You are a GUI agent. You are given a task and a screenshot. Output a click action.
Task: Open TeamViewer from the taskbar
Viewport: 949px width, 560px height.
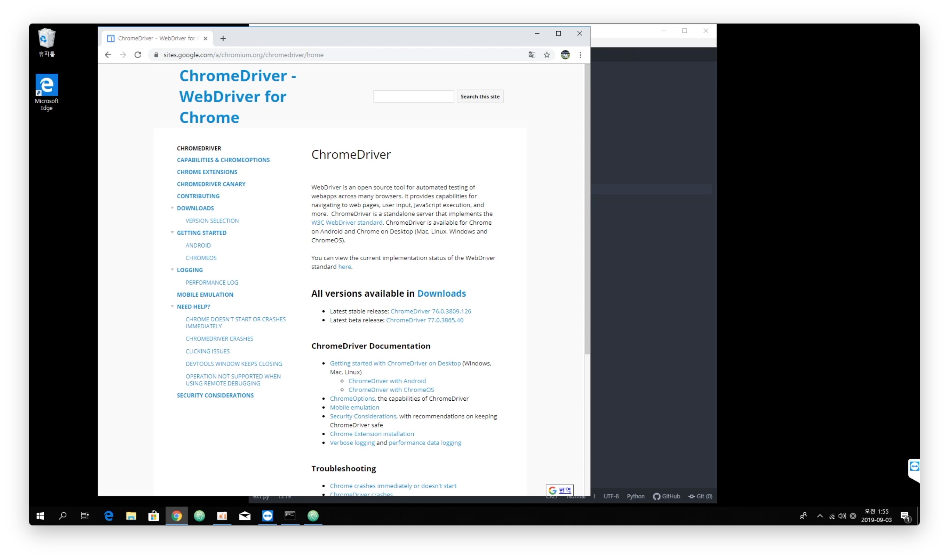(x=267, y=515)
